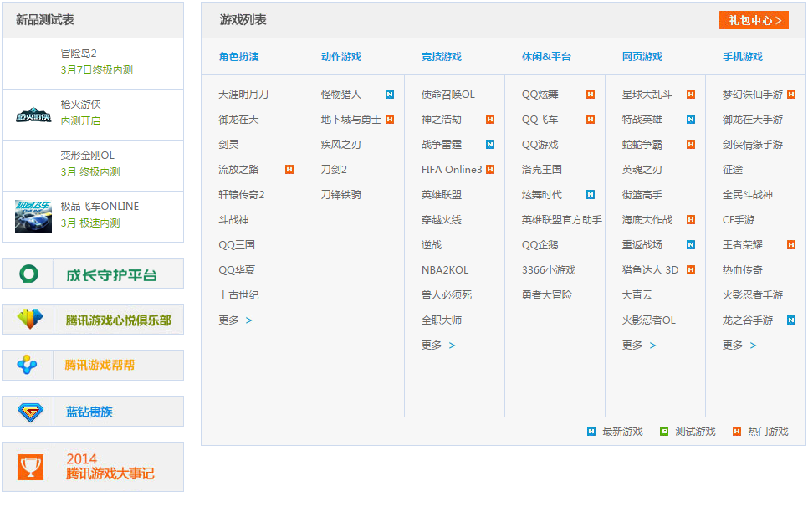The width and height of the screenshot is (808, 532).
Task: Open the 礼包中心 orange button
Action: (x=754, y=20)
